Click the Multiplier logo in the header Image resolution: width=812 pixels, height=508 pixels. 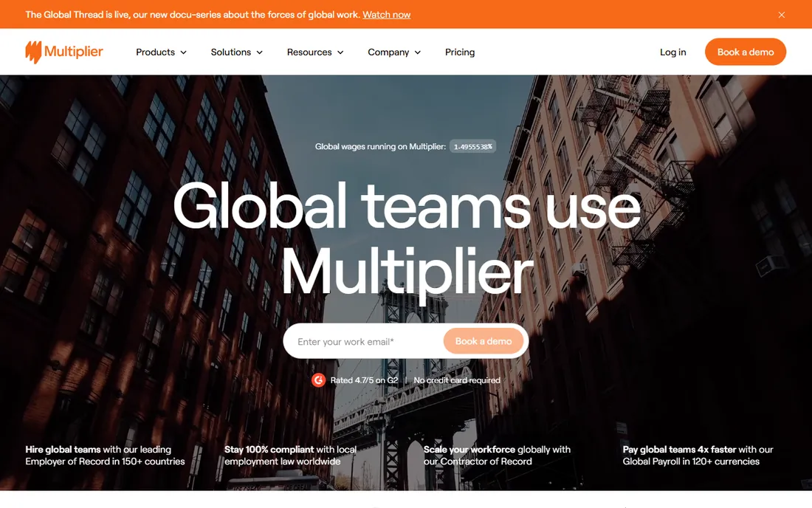(x=64, y=52)
